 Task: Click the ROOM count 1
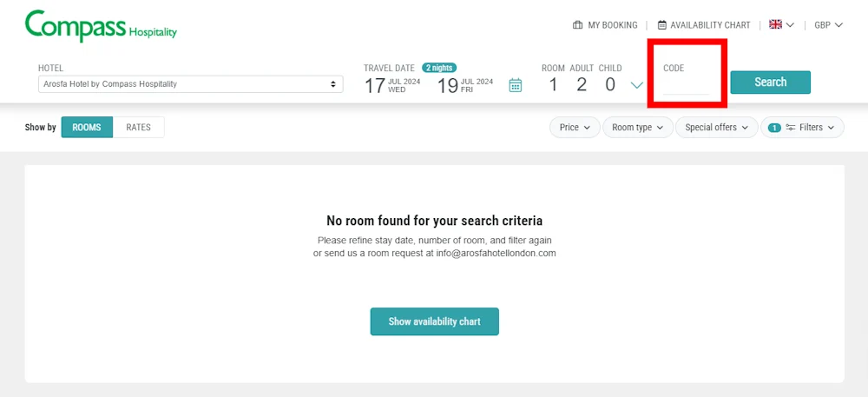553,85
